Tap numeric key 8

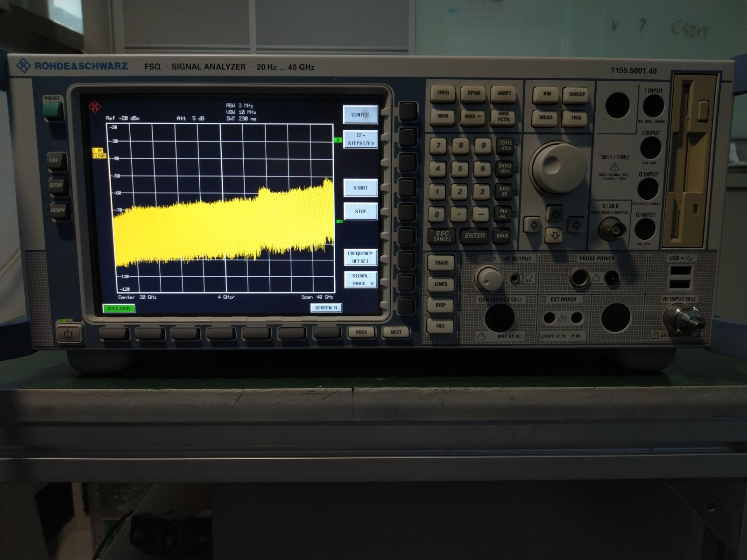click(461, 146)
